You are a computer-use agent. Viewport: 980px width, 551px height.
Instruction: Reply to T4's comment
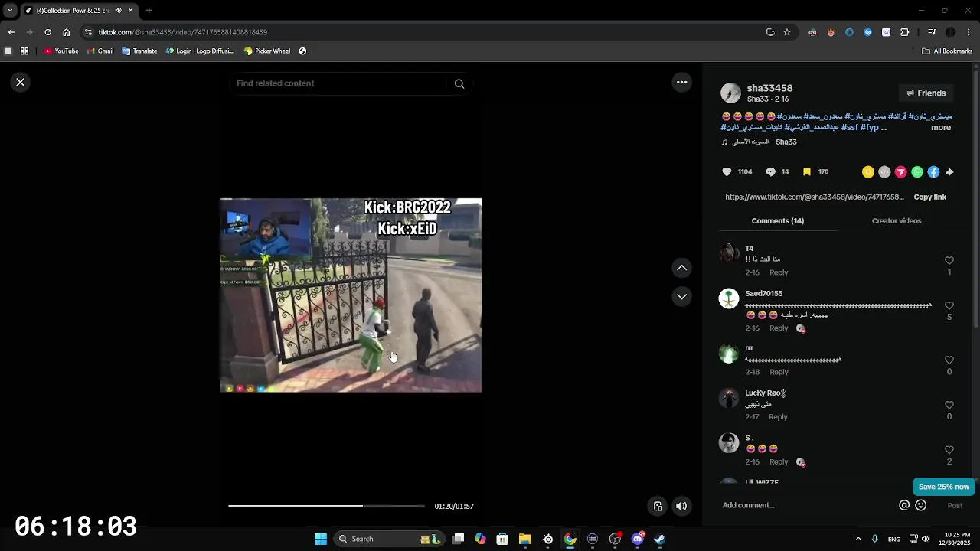[779, 273]
